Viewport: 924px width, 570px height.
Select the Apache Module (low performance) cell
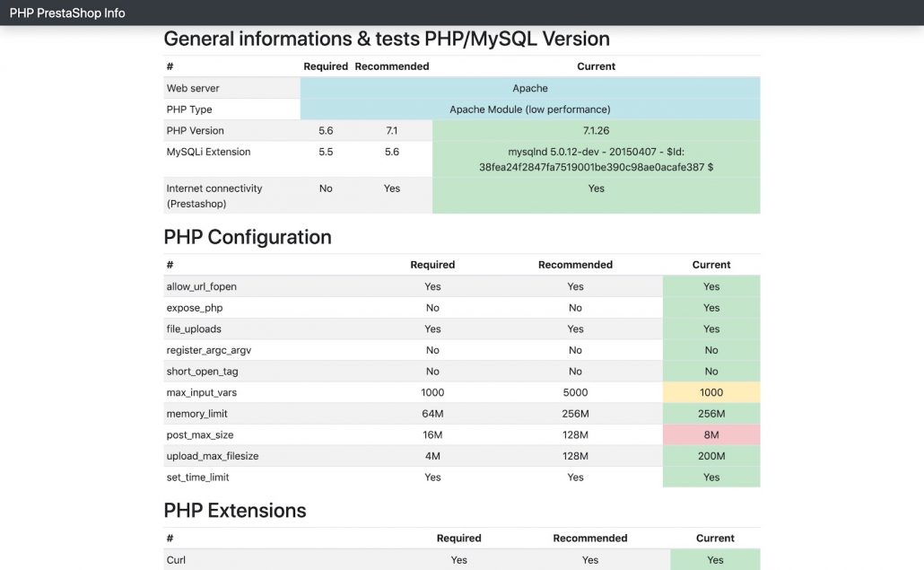coord(529,109)
